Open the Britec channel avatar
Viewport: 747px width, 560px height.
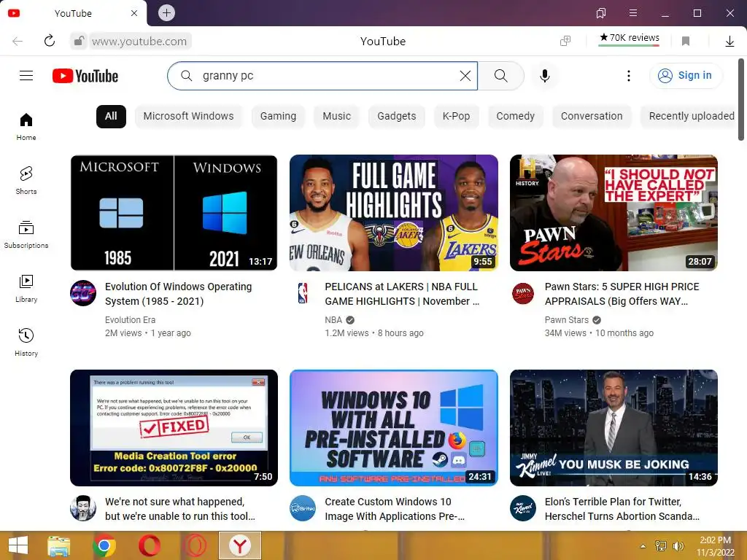pyautogui.click(x=303, y=508)
